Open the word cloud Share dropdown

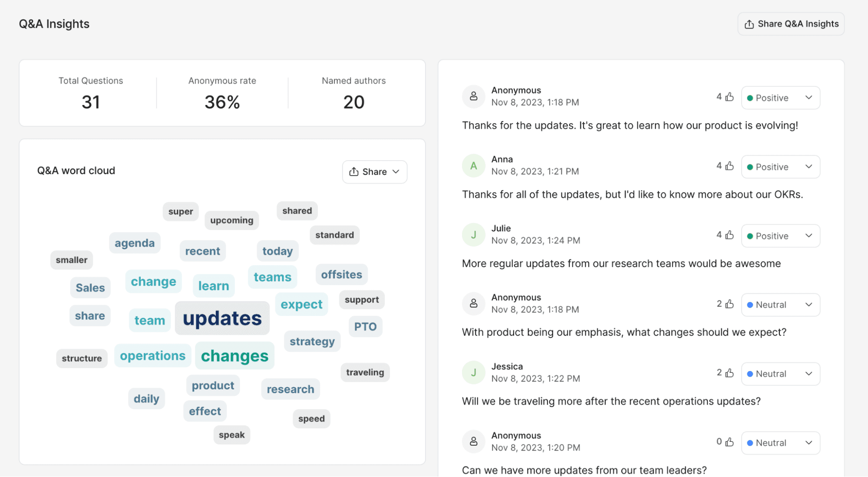(x=374, y=172)
